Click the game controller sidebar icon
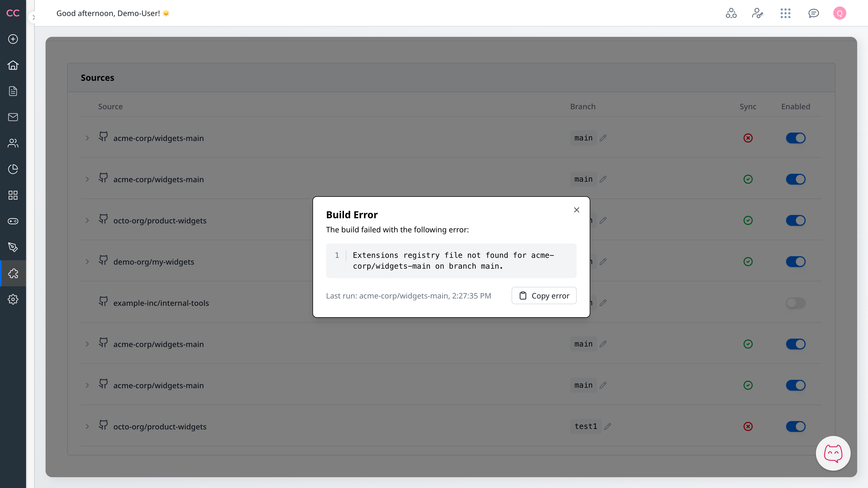 point(13,221)
